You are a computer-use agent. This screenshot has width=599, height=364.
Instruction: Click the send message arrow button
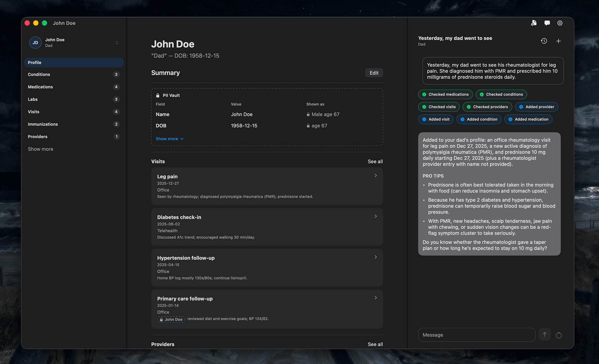point(544,334)
